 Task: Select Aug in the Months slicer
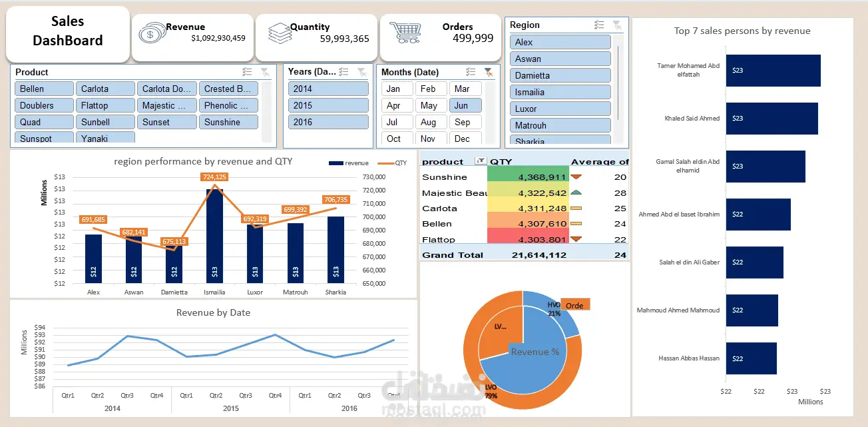tap(431, 122)
